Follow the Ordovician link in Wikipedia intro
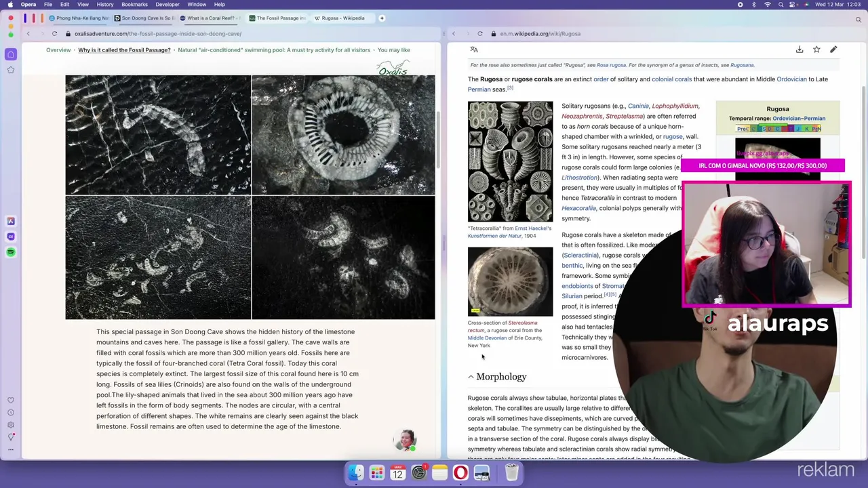 tap(791, 79)
